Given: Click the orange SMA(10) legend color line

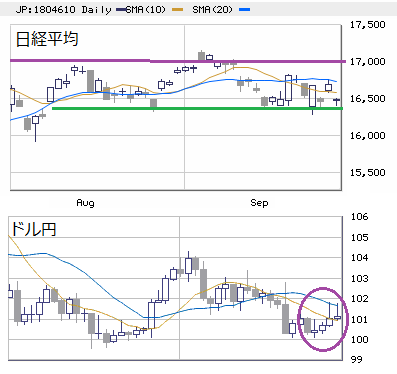Looking at the screenshot, I should pyautogui.click(x=178, y=10).
